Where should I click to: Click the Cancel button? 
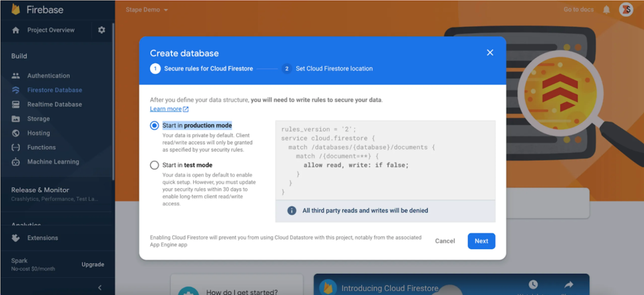point(445,241)
